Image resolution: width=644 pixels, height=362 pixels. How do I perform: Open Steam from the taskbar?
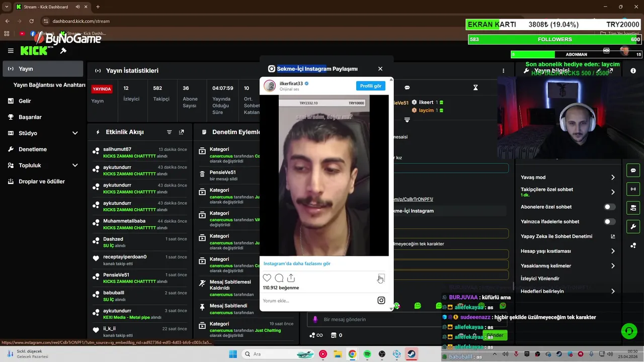click(412, 354)
